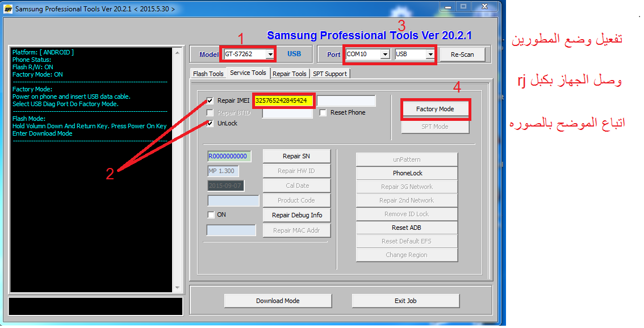Click the 'Flash R/W: ON' log line
The image size is (644, 328).
(33, 67)
